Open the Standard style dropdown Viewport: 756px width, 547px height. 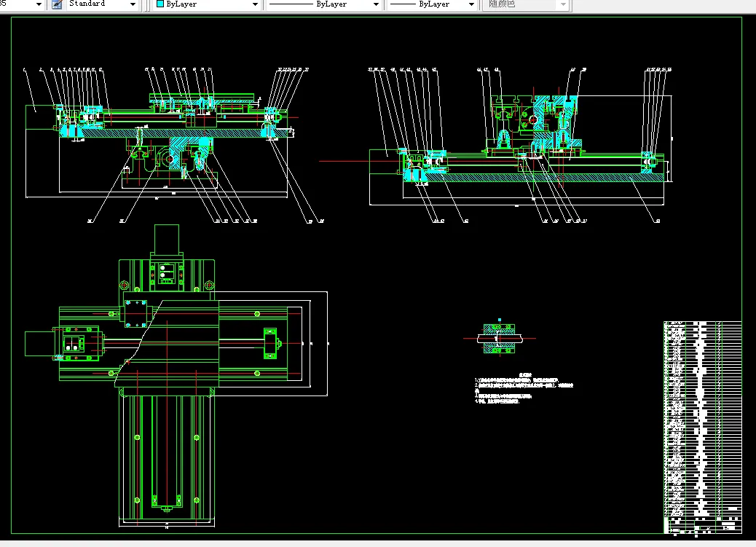pyautogui.click(x=133, y=4)
